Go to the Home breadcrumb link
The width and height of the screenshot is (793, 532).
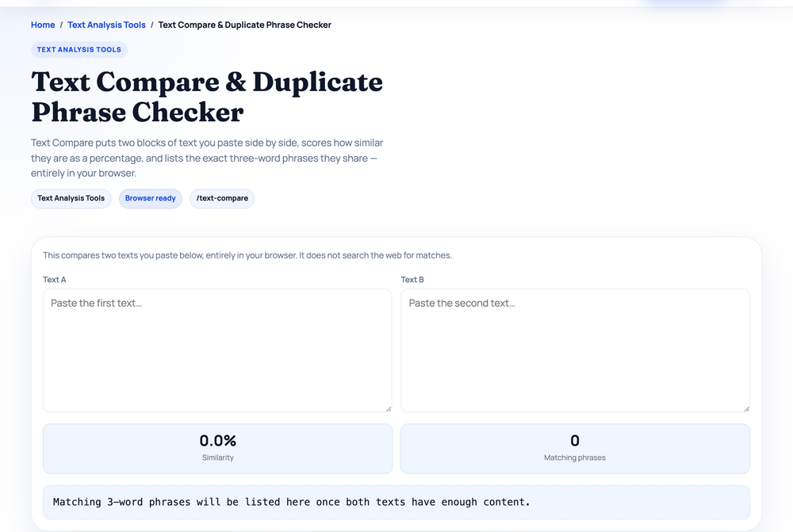click(43, 25)
